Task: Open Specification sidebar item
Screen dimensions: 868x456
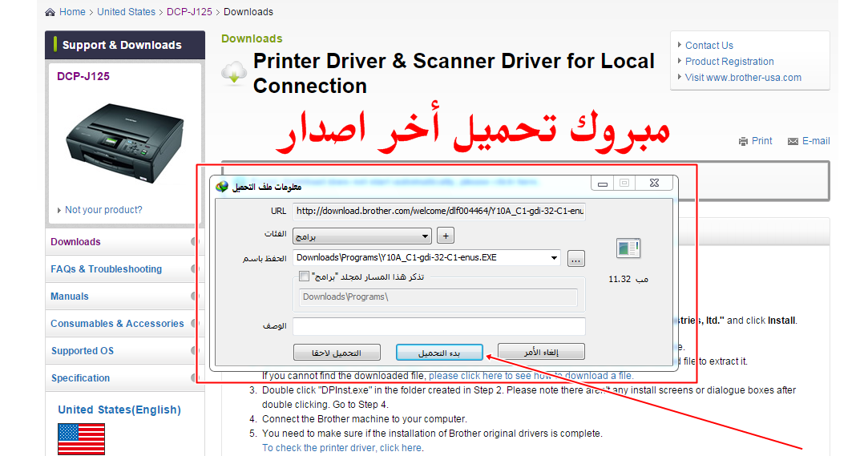Action: (80, 378)
